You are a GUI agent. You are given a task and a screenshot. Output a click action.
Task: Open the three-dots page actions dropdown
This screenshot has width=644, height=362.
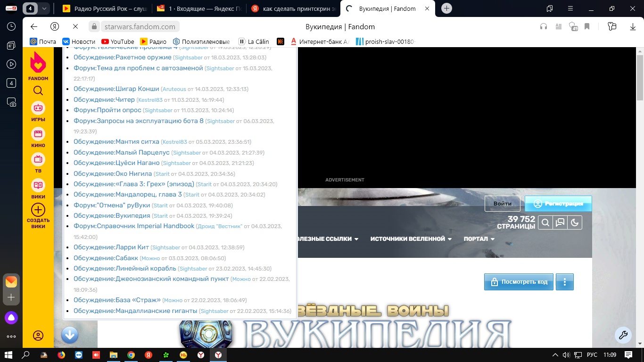coord(565,282)
